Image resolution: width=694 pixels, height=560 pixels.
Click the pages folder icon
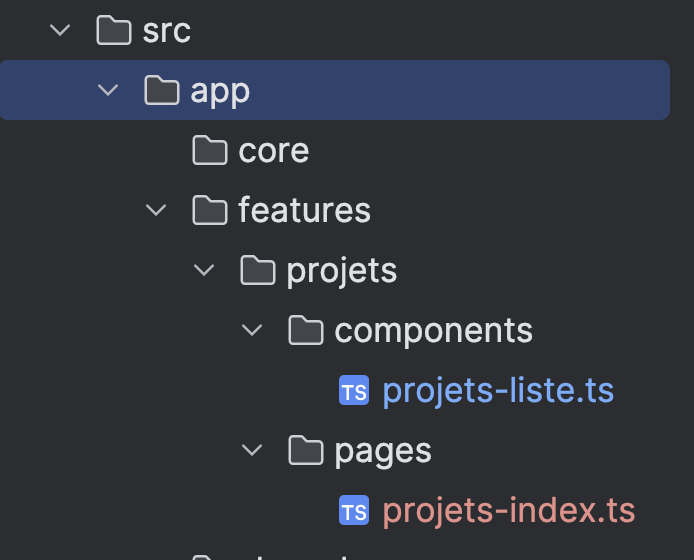306,451
